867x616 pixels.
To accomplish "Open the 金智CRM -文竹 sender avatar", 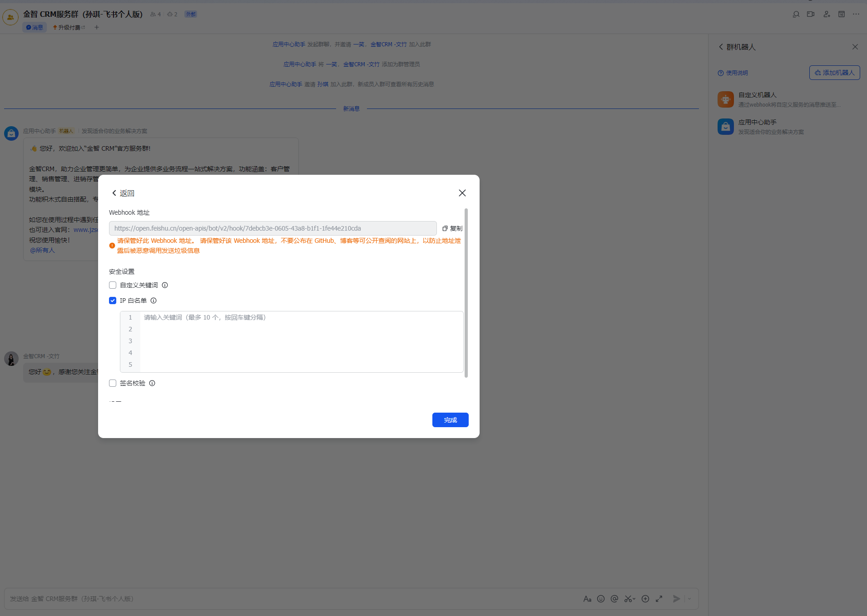I will (11, 359).
